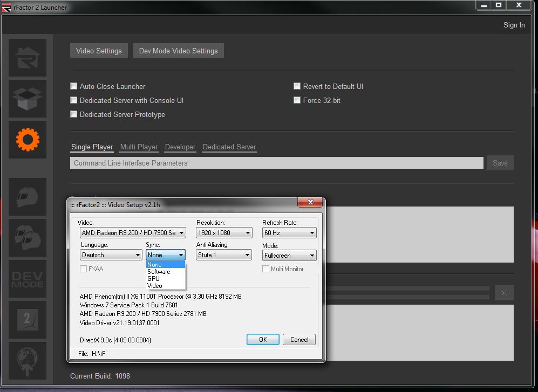Select the orange settings gear icon
538x392 pixels.
[28, 140]
